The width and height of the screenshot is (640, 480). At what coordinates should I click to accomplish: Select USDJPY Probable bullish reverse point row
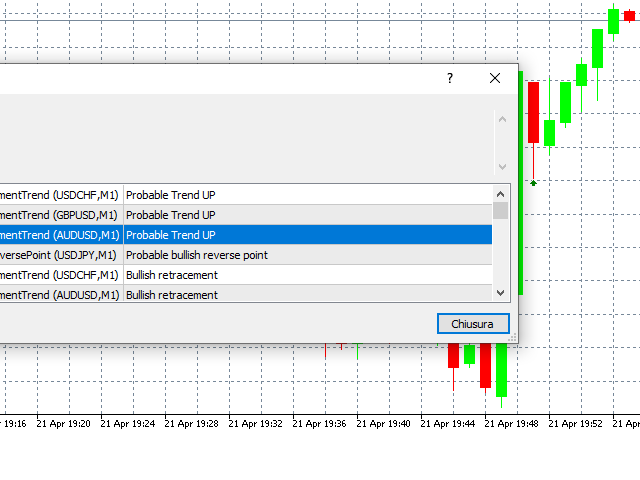246,255
